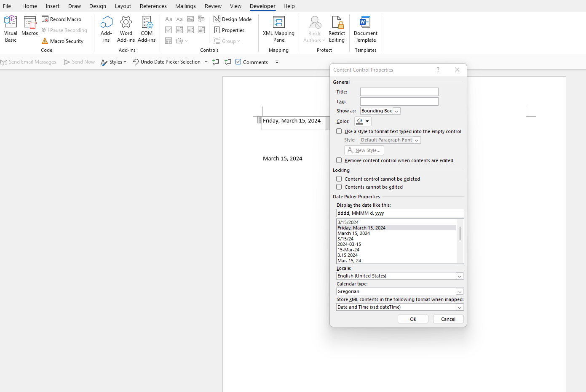The width and height of the screenshot is (586, 392).
Task: Enable Content control cannot be deleted
Action: [339, 179]
